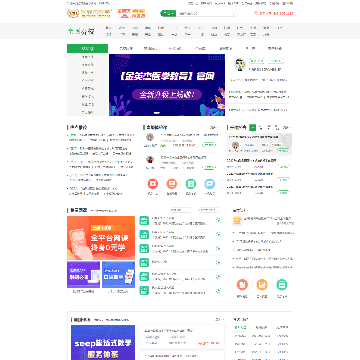
Task: Open the seep 服务体系 blue banner
Action: click(x=103, y=342)
